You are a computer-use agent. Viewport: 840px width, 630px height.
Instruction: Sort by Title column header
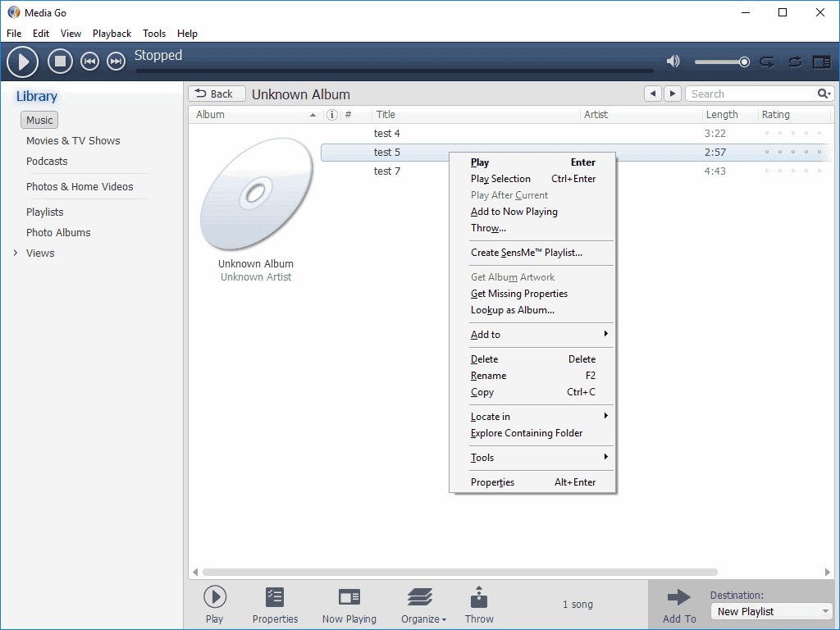coord(476,115)
